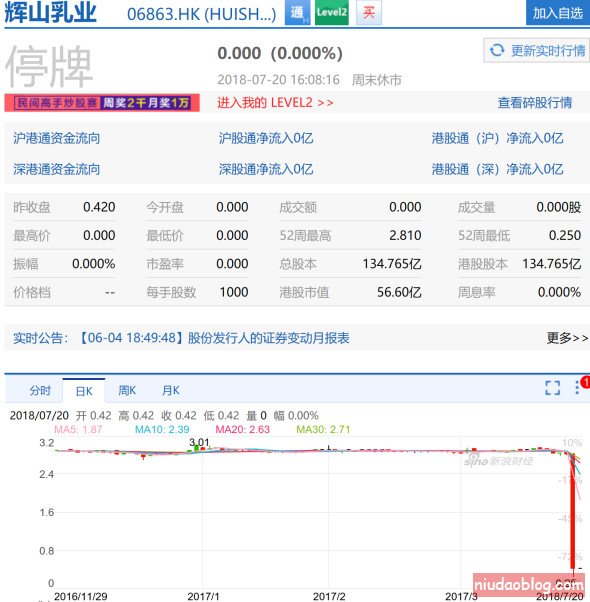This screenshot has height=602, width=590.
Task: Expand chart with the fullscreen icon
Action: click(x=552, y=388)
